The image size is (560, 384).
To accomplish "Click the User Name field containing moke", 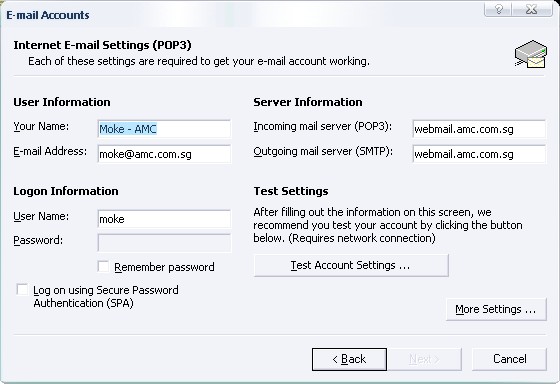I will (x=164, y=219).
